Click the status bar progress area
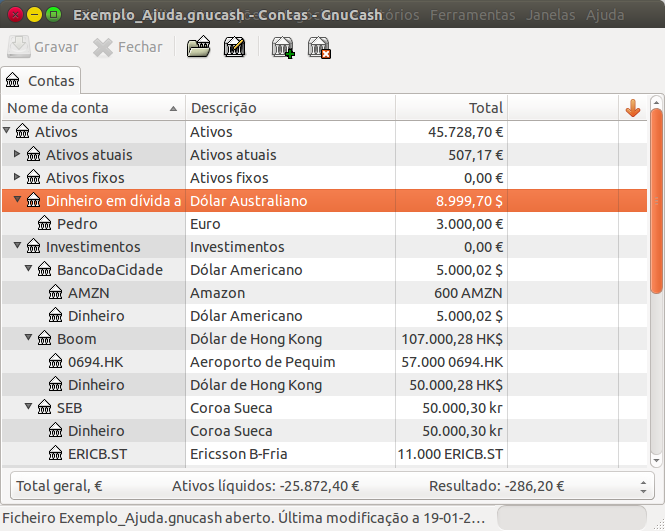The width and height of the screenshot is (665, 531). [x=572, y=517]
